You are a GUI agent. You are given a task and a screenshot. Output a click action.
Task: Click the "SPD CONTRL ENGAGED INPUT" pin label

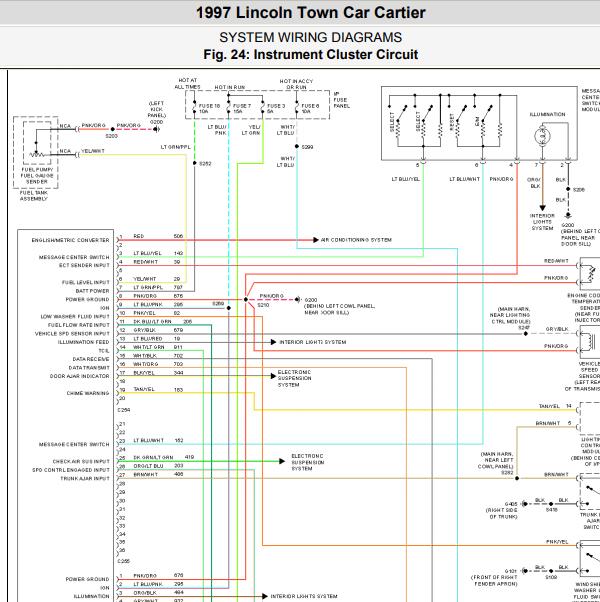click(71, 470)
